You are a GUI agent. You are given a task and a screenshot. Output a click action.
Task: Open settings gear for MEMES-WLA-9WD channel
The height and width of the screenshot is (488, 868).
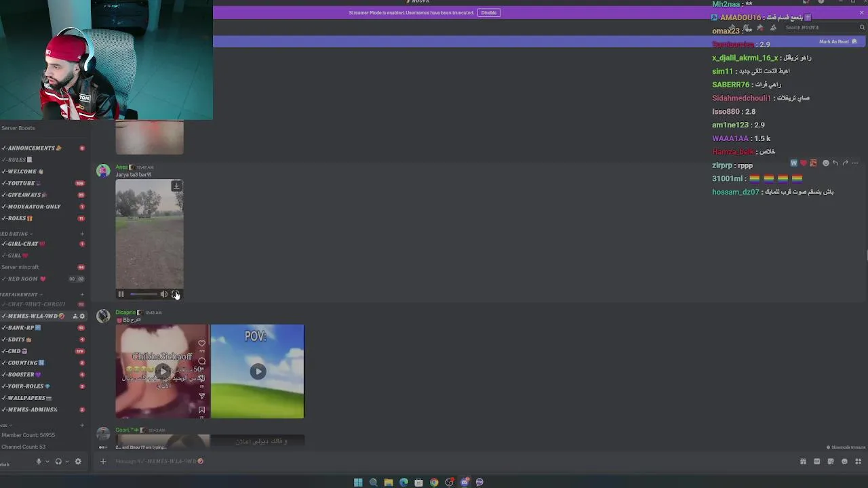coord(83,317)
